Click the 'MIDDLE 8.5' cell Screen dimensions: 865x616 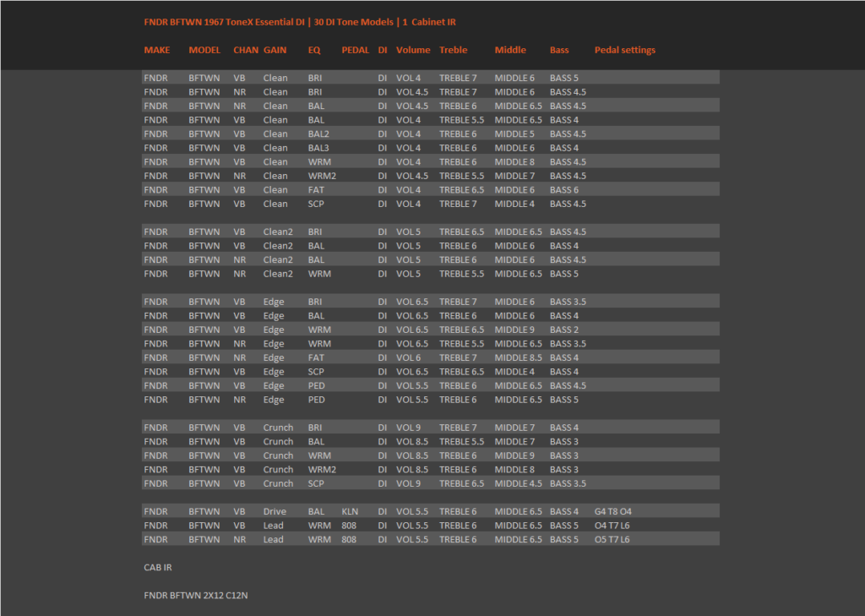[518, 357]
